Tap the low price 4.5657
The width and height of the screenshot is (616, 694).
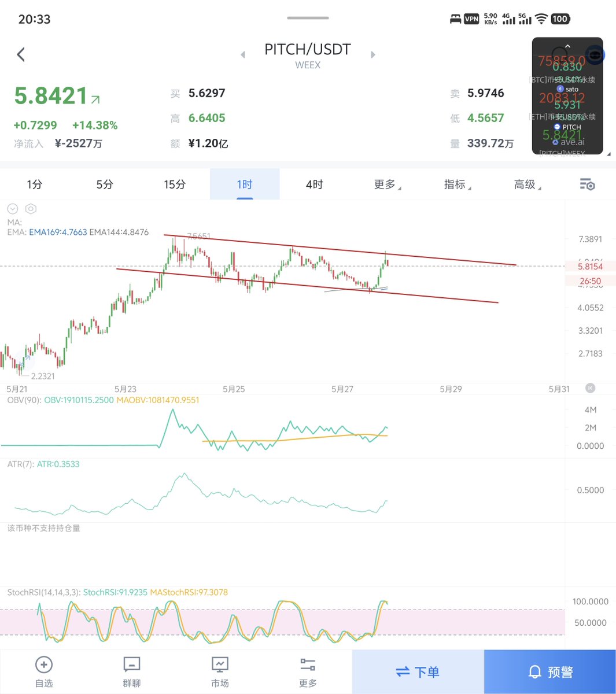(485, 118)
